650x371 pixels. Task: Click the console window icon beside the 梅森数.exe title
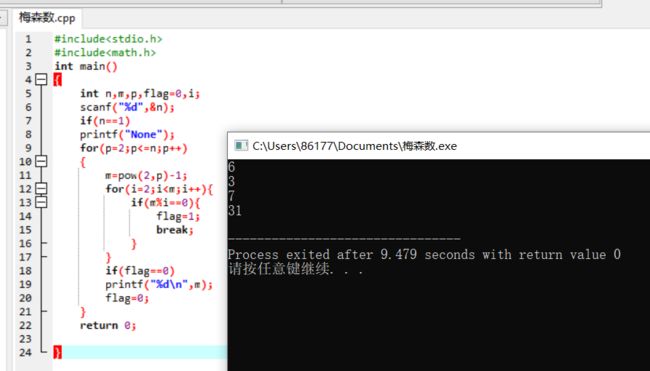click(x=241, y=145)
